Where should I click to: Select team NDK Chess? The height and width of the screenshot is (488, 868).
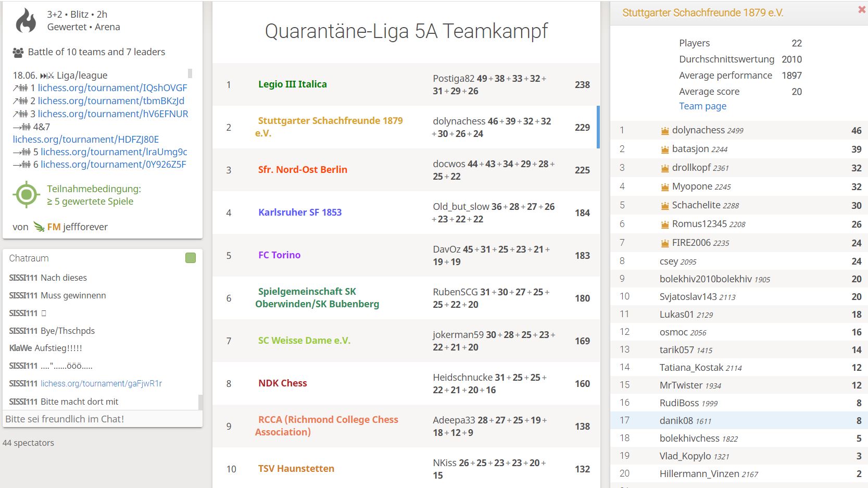(x=282, y=383)
